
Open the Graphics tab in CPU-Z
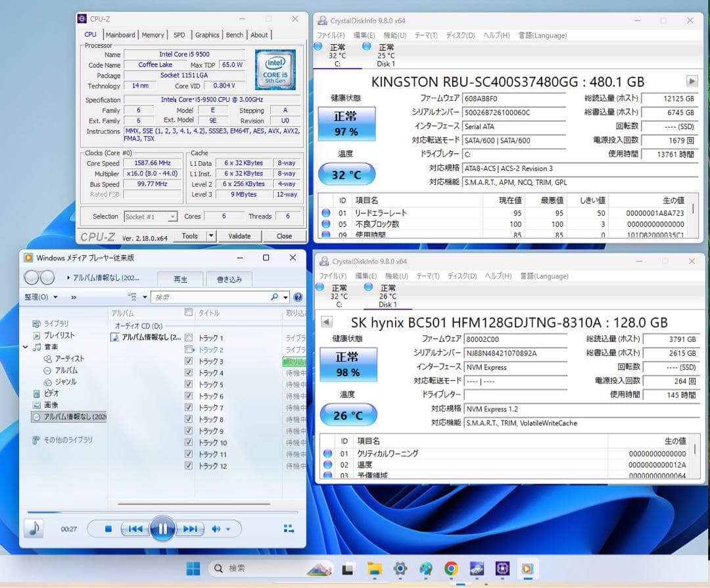[207, 35]
